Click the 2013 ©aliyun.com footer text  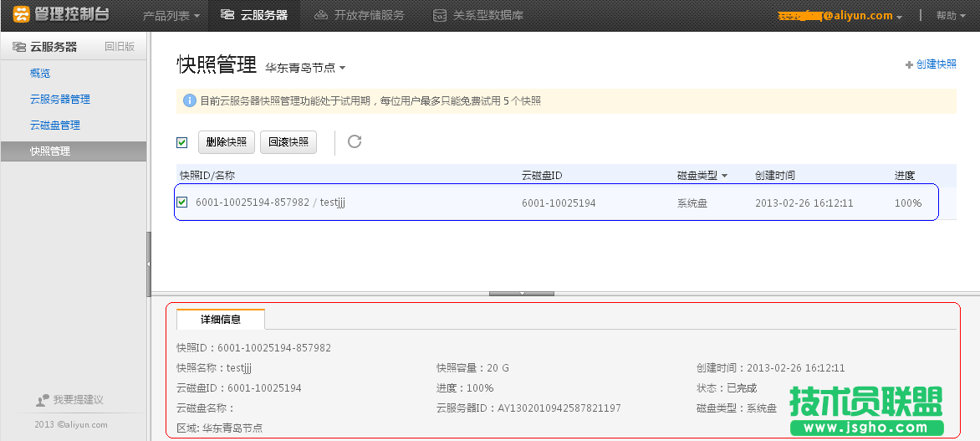click(x=71, y=425)
